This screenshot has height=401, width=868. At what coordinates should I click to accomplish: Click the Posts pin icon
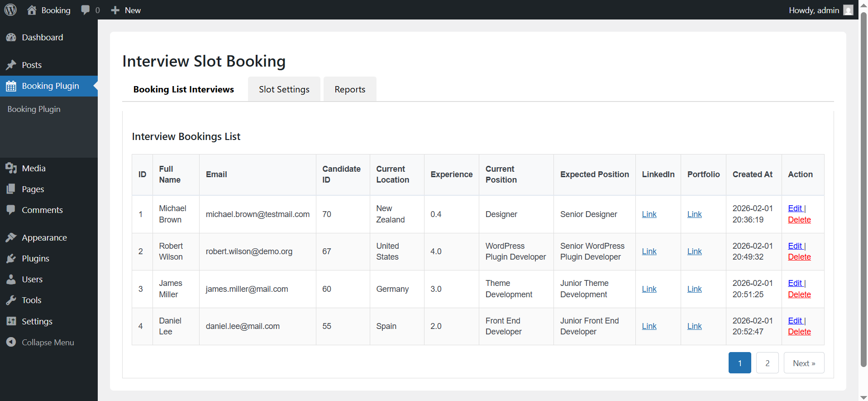pyautogui.click(x=11, y=65)
